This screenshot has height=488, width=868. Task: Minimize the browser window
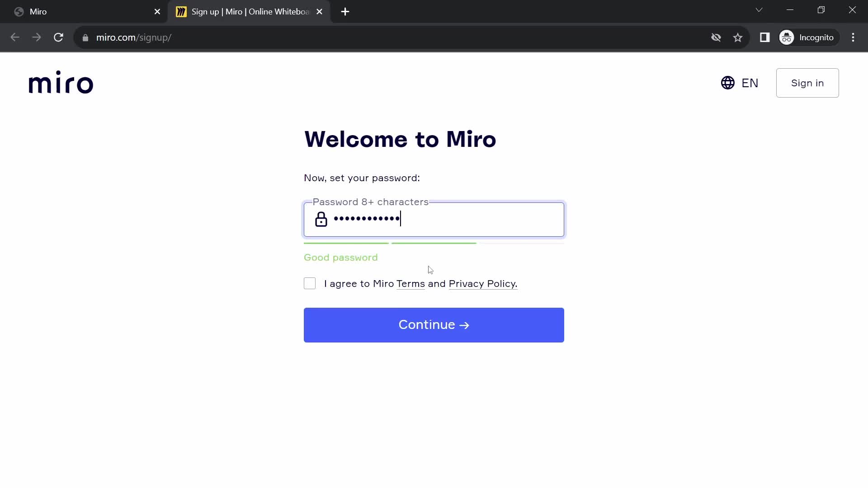[790, 10]
